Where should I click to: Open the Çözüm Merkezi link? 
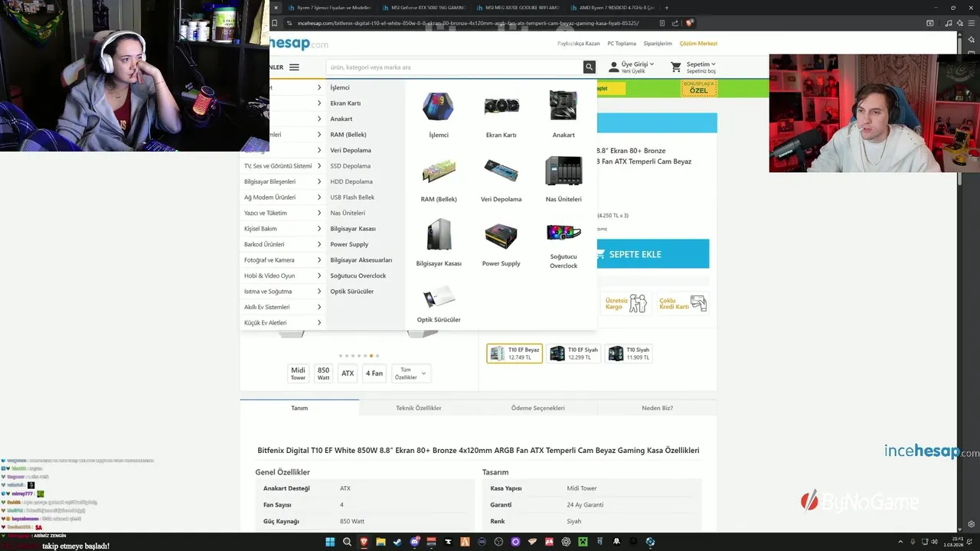(698, 44)
